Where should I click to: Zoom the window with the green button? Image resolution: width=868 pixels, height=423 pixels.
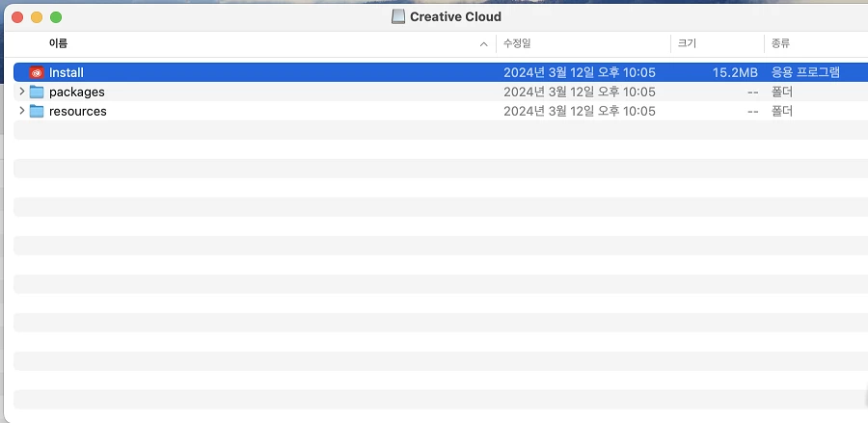coord(56,17)
